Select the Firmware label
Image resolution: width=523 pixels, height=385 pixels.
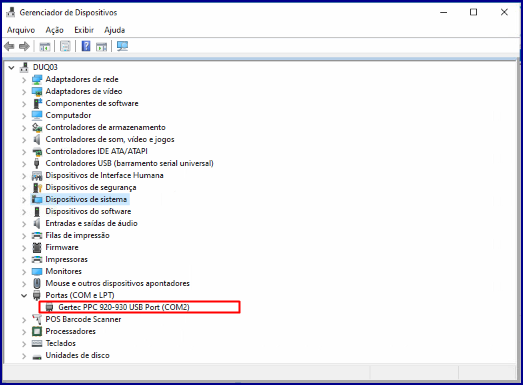click(62, 248)
